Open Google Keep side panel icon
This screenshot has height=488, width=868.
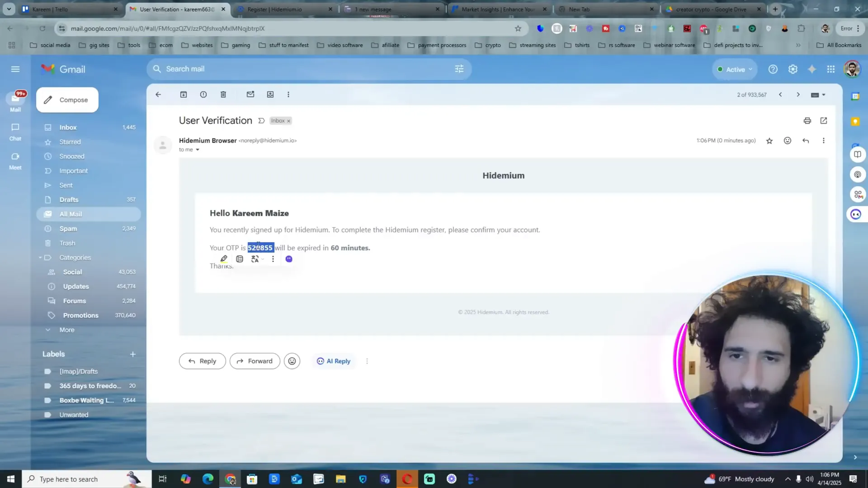[x=855, y=122]
